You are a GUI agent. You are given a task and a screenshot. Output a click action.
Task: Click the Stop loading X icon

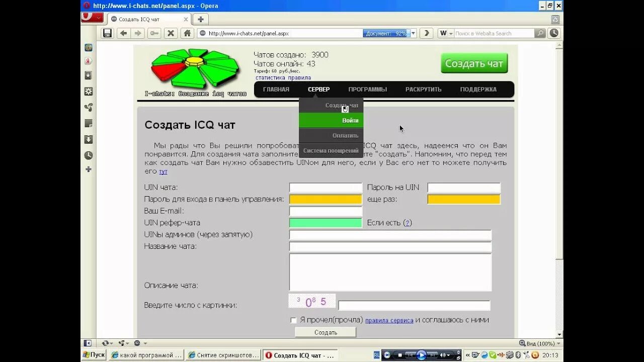pos(171,33)
